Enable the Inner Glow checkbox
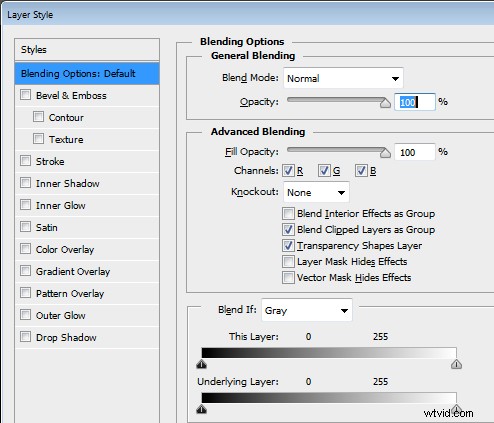Image resolution: width=494 pixels, height=423 pixels. click(25, 205)
